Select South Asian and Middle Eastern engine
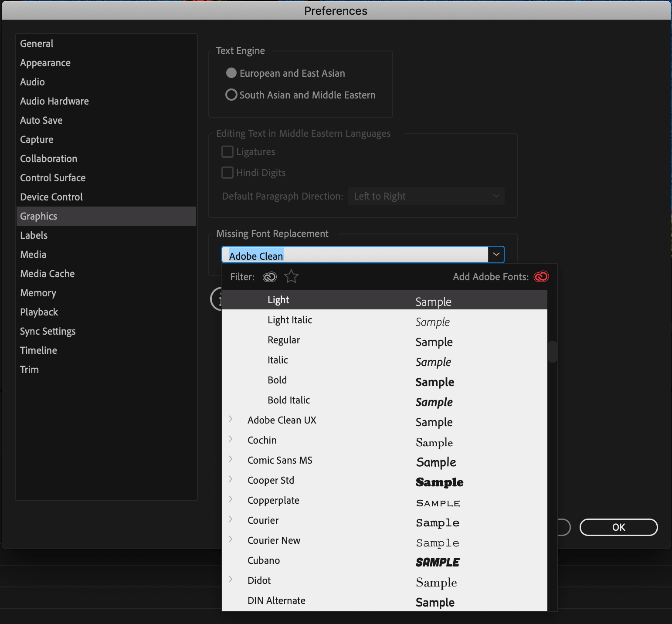The image size is (672, 624). pos(231,95)
